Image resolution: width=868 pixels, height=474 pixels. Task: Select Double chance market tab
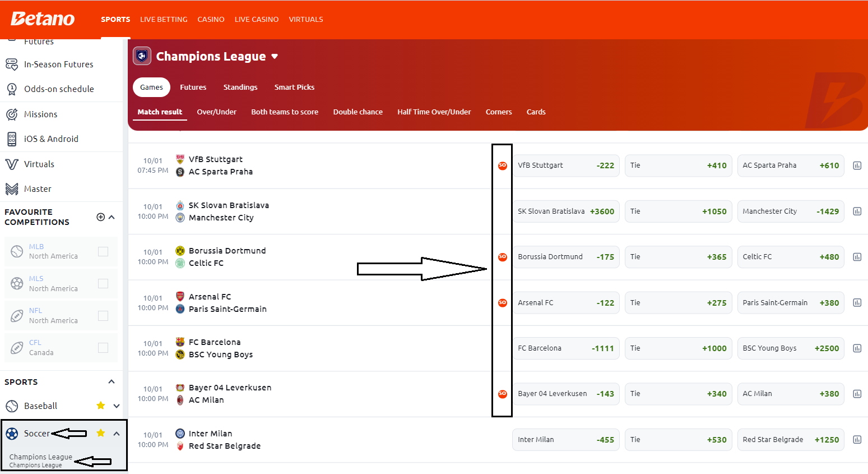358,112
